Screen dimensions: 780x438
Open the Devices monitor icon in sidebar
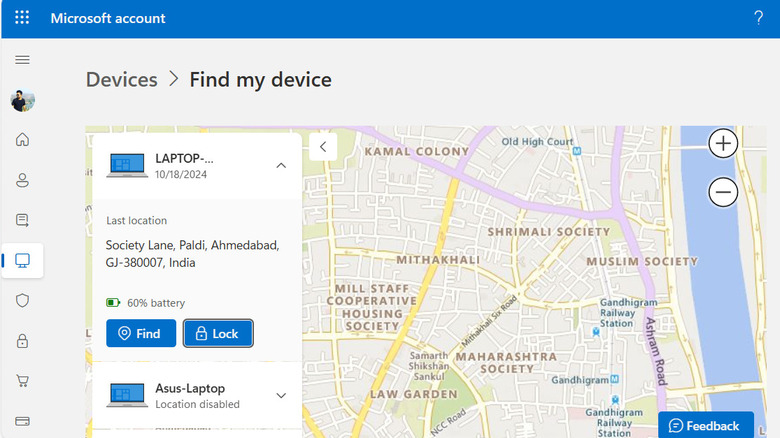[x=22, y=260]
